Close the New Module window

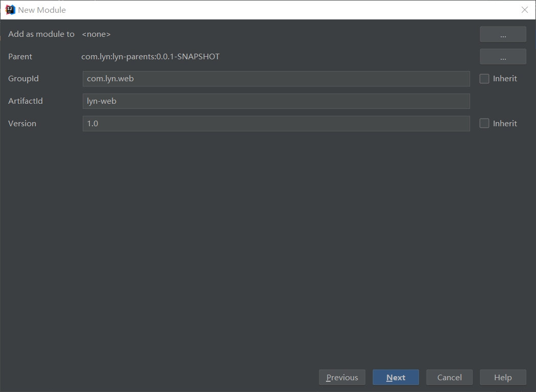pyautogui.click(x=525, y=10)
